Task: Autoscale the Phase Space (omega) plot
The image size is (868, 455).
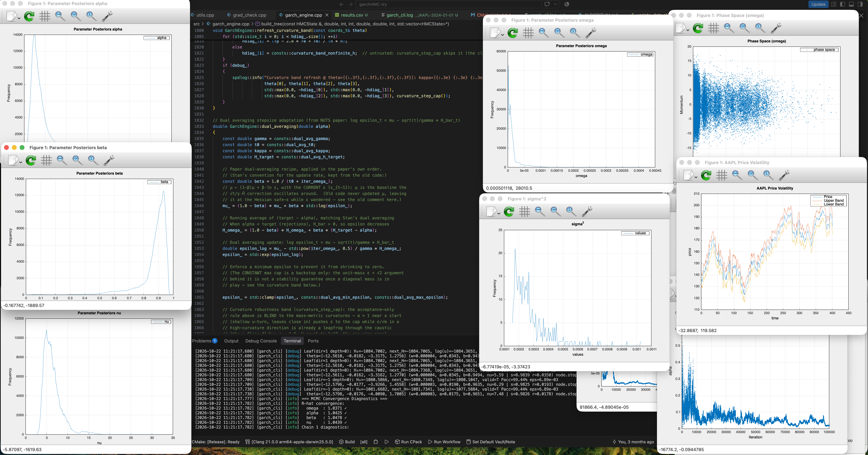Action: click(x=760, y=28)
